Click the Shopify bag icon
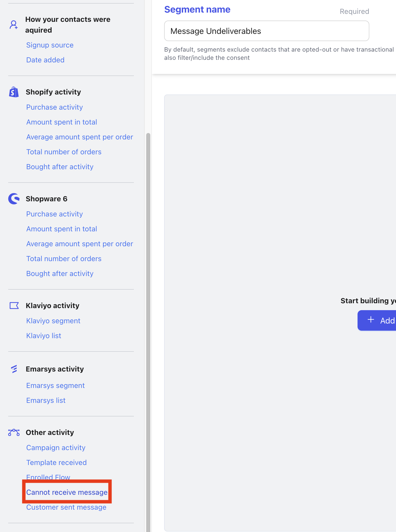This screenshot has width=396, height=532. pyautogui.click(x=14, y=92)
